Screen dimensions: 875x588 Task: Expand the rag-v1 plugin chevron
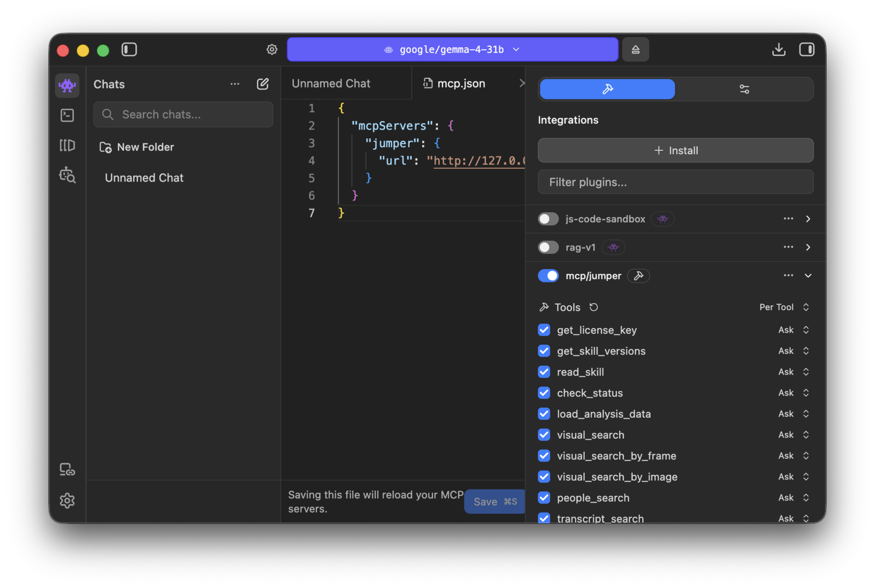[808, 247]
